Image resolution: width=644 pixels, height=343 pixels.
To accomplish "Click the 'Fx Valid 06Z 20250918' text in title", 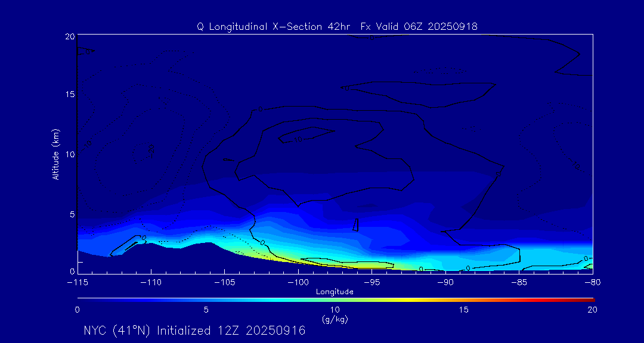I will tap(419, 27).
